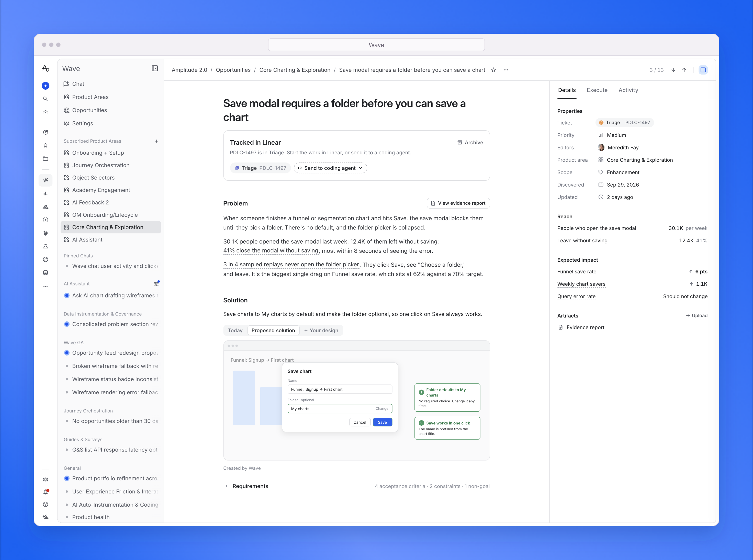Open Chat in the Wave sidebar
The width and height of the screenshot is (753, 560).
(x=111, y=84)
